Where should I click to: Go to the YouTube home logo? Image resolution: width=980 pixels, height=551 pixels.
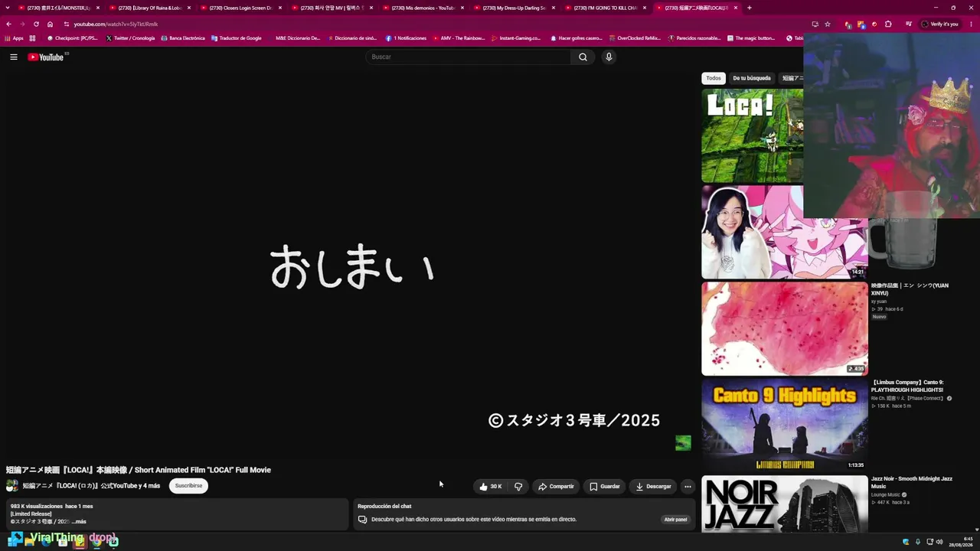(46, 57)
